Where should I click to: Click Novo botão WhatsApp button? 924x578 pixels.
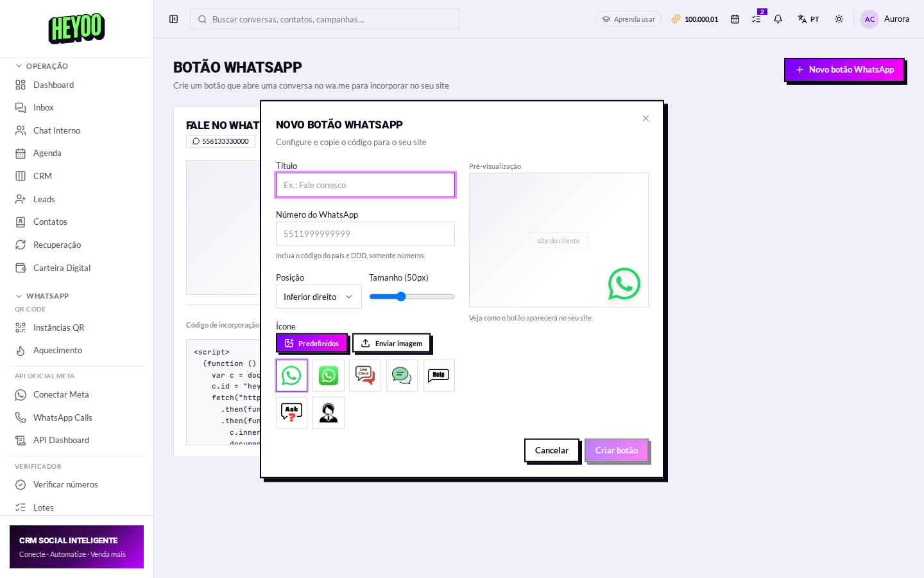844,70
